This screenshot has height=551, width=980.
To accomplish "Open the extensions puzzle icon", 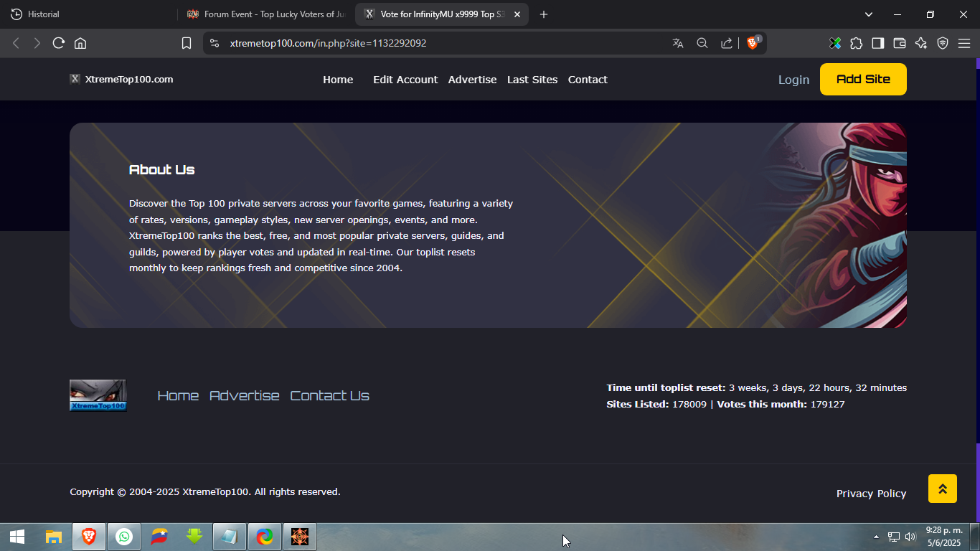I will click(x=856, y=43).
